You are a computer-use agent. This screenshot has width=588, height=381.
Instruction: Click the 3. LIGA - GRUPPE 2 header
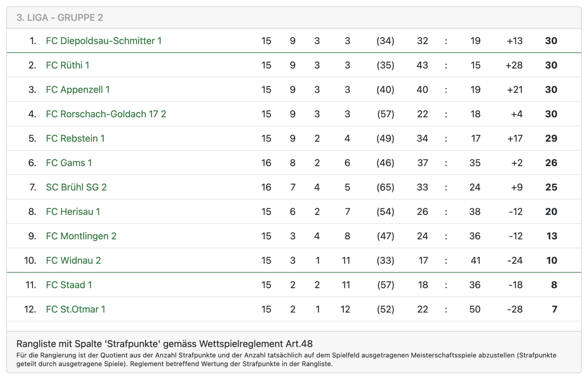tap(60, 18)
